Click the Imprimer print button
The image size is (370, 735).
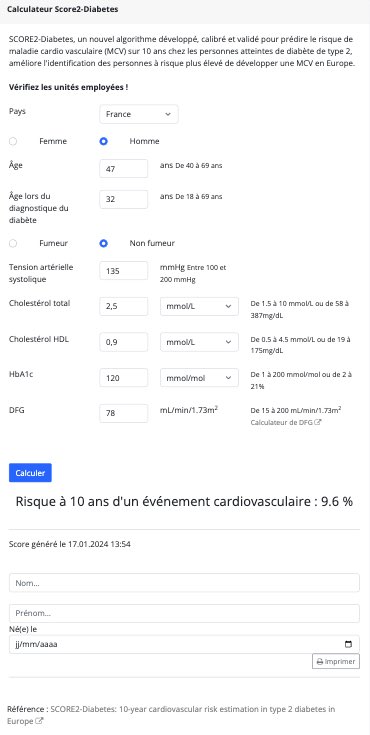click(x=336, y=661)
